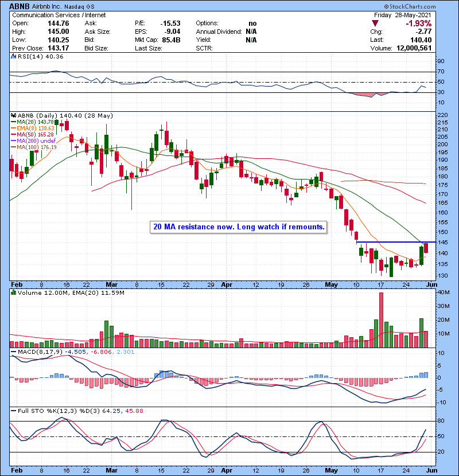Click the MACD histogram value 2.301
Screen dimensions: 459x476
click(125, 352)
